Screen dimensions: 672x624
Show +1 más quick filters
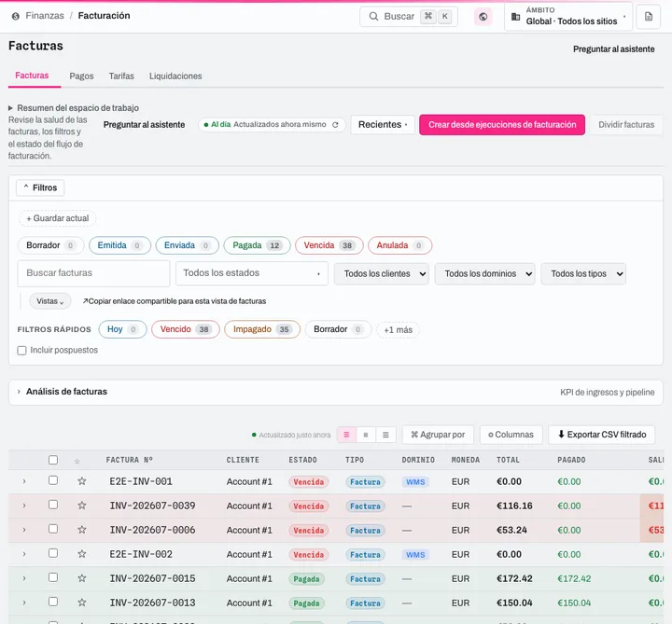(399, 330)
